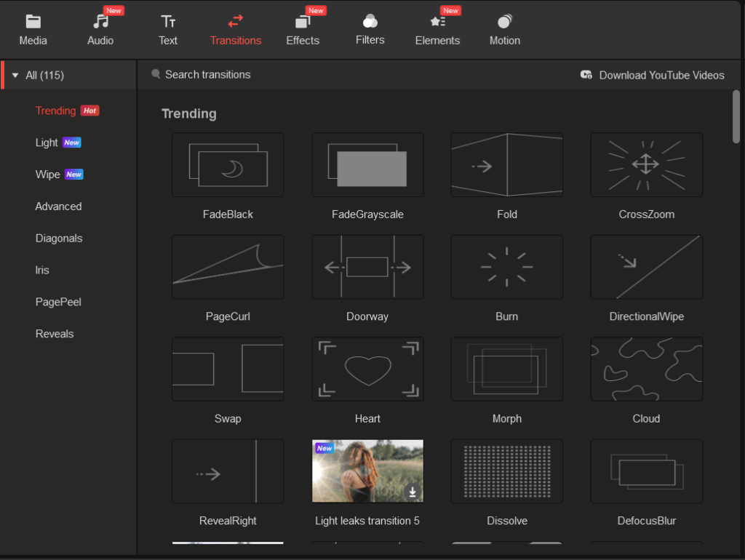The width and height of the screenshot is (745, 560).
Task: Click the Dissolve label
Action: [507, 521]
